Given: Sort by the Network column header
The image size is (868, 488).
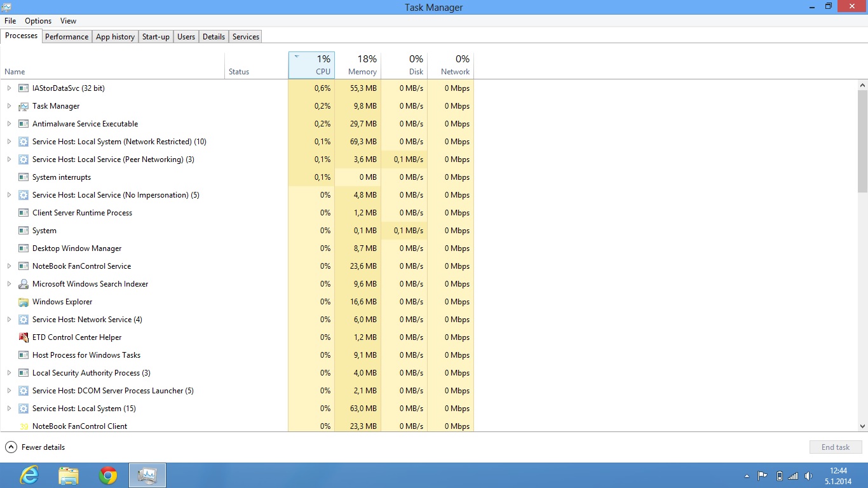Looking at the screenshot, I should click(451, 65).
